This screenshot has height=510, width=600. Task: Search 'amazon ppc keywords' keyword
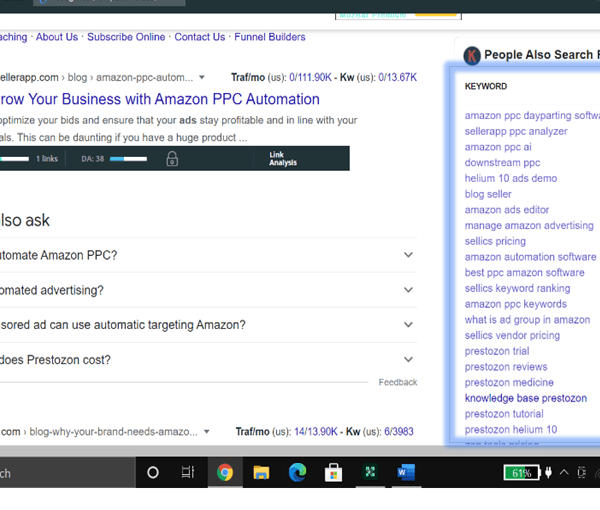515,304
